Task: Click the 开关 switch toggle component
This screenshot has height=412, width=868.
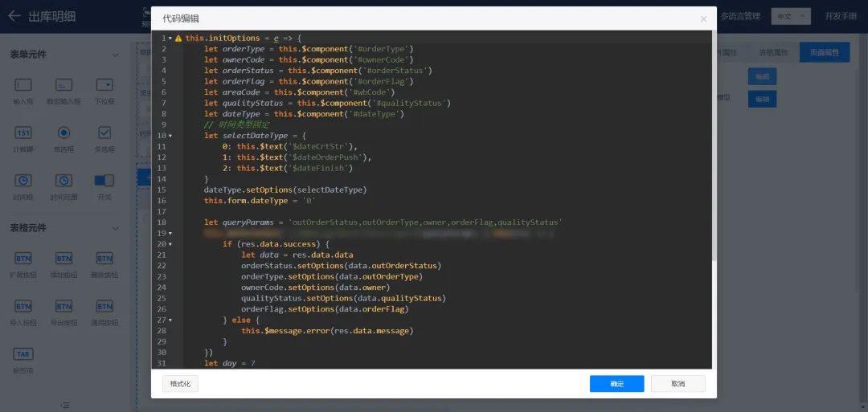Action: click(104, 181)
